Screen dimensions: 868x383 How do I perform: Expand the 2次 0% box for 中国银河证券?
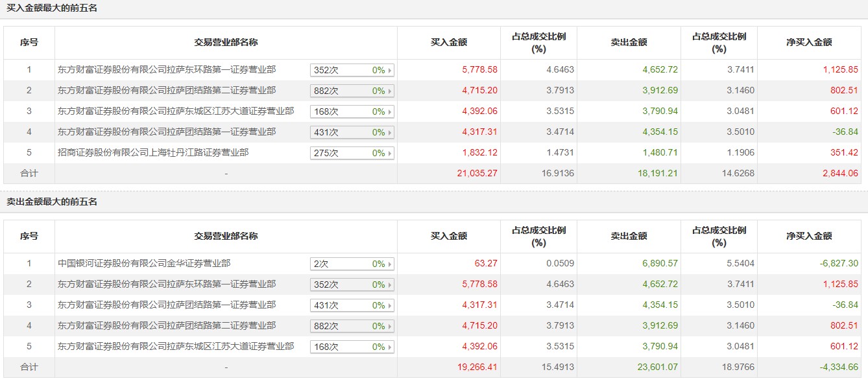point(352,264)
